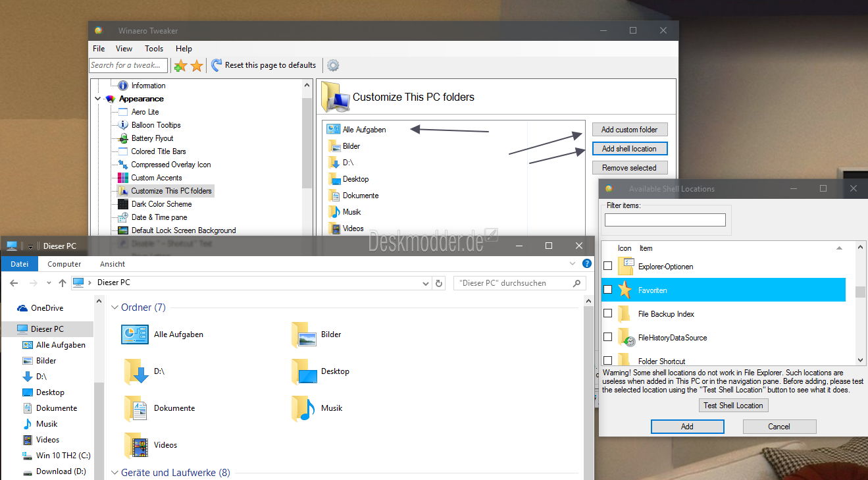The image size is (868, 480).
Task: Select Bilder in Winaero folder list
Action: click(351, 146)
